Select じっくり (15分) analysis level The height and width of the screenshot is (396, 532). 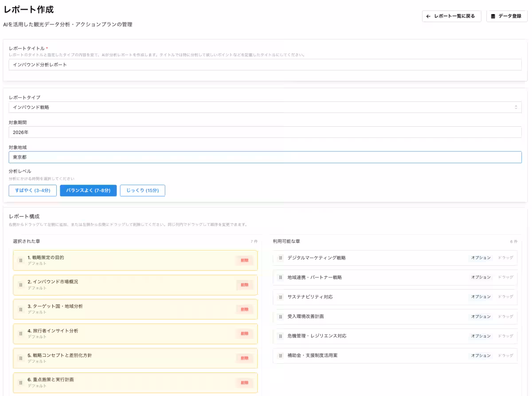142,190
